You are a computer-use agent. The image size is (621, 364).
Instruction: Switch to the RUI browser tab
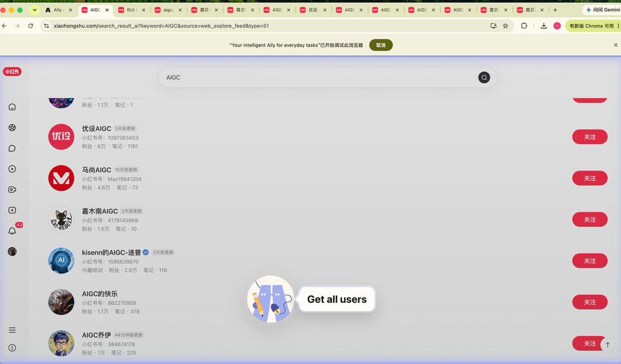131,10
